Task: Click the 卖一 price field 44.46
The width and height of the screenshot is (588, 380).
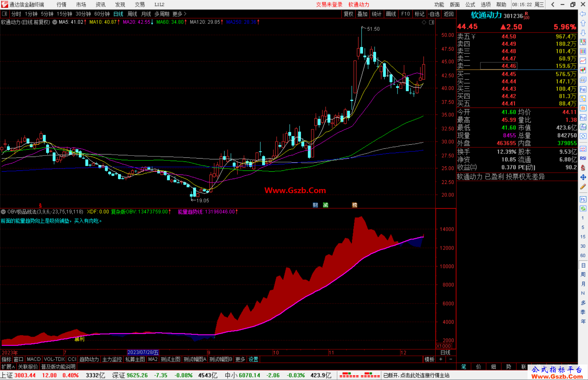Action: tap(498, 66)
